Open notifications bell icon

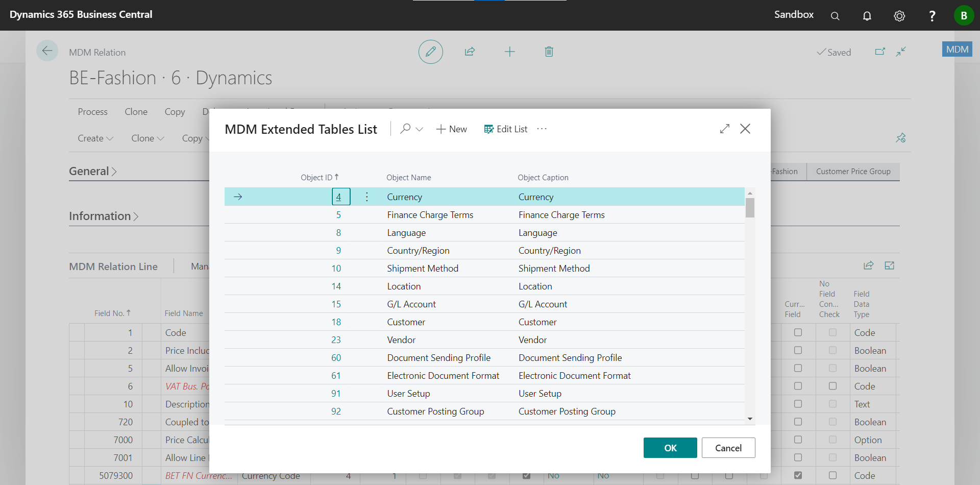[867, 16]
